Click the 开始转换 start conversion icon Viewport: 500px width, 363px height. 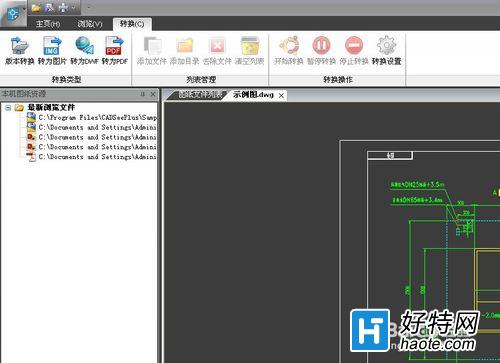coord(289,51)
